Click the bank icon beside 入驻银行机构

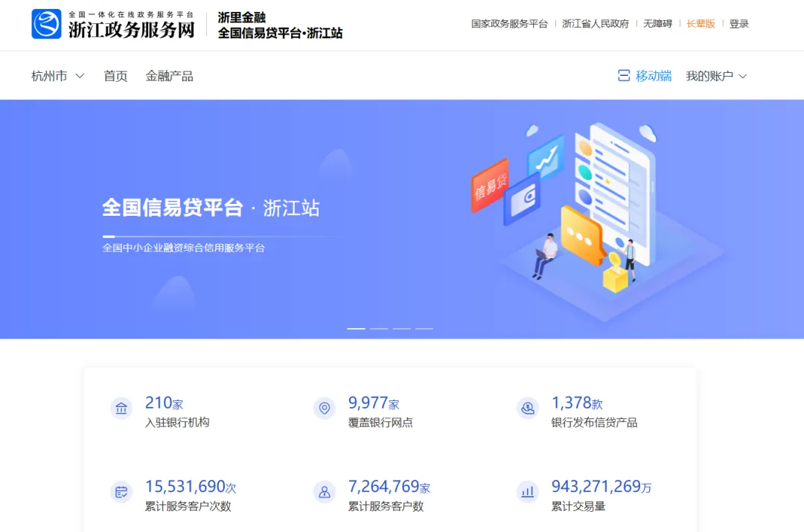click(x=121, y=408)
